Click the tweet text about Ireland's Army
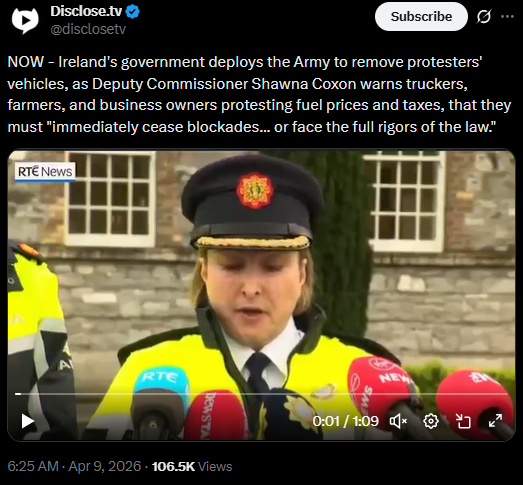The image size is (523, 485). (x=259, y=94)
